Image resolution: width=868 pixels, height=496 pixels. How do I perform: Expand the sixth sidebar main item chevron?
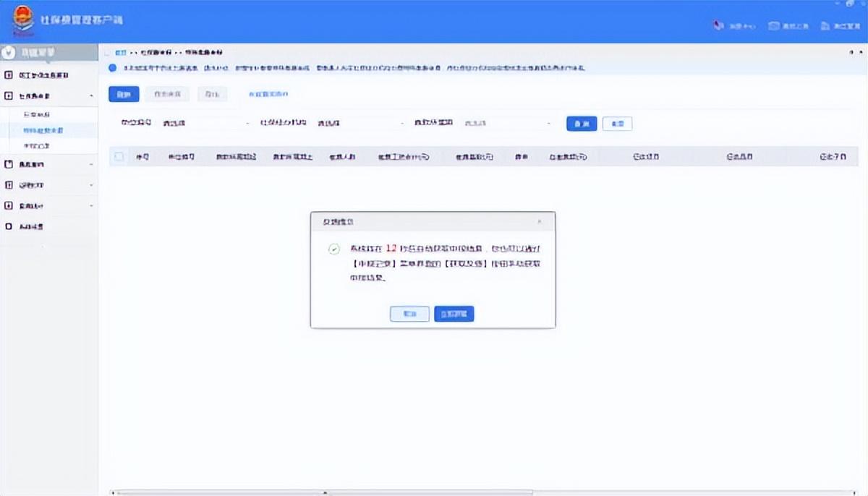[91, 205]
